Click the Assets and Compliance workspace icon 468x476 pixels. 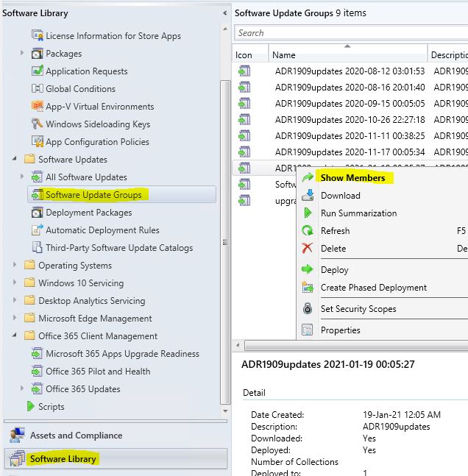coord(17,435)
